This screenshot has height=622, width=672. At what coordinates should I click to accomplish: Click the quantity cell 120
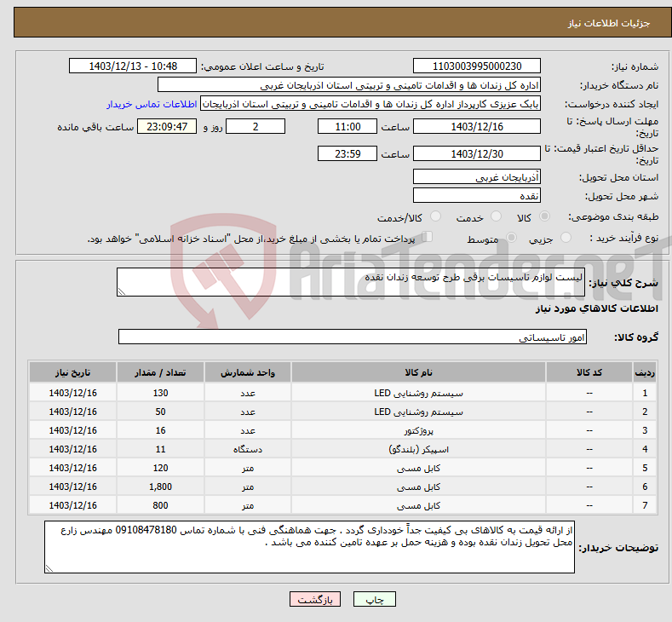[160, 468]
